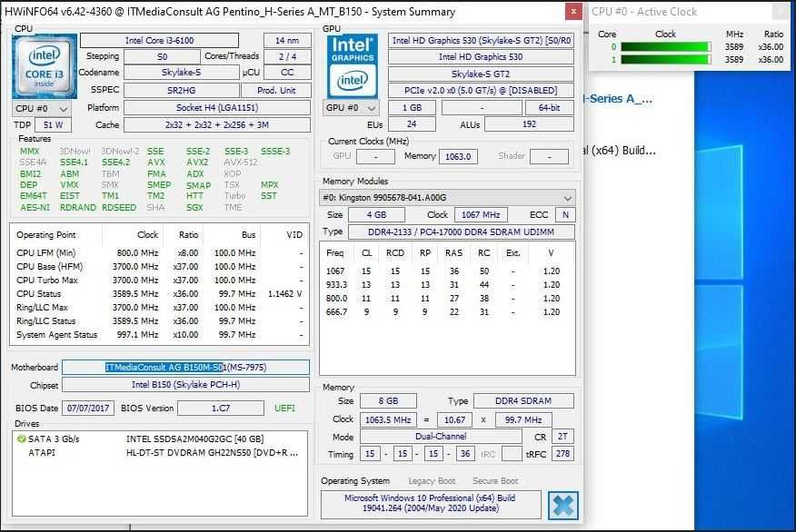Click the UEFI indicator label
This screenshot has width=796, height=532.
tap(284, 409)
